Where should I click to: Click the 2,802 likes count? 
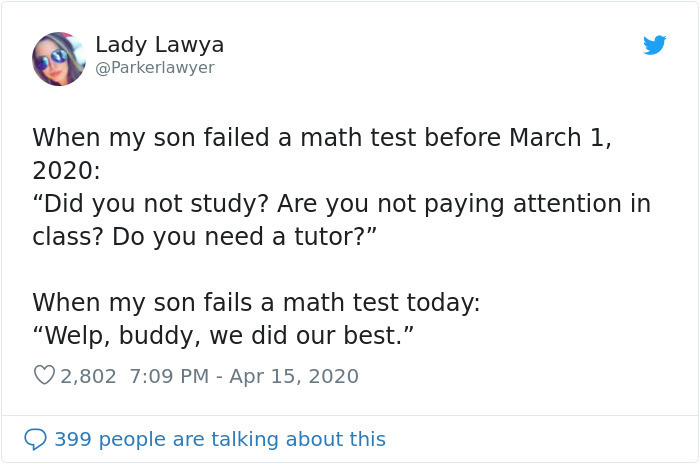pos(89,376)
